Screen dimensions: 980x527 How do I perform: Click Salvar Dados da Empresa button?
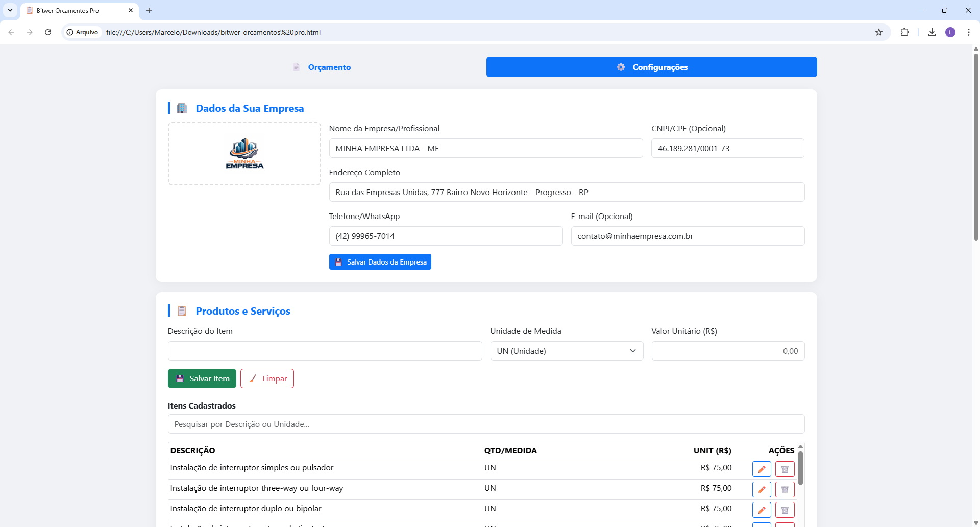(380, 262)
